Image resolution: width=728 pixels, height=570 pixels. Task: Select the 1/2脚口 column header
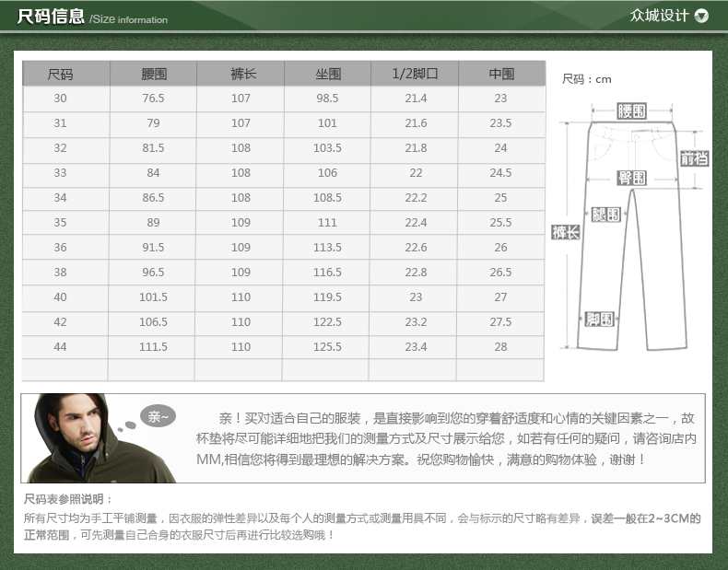(x=415, y=74)
